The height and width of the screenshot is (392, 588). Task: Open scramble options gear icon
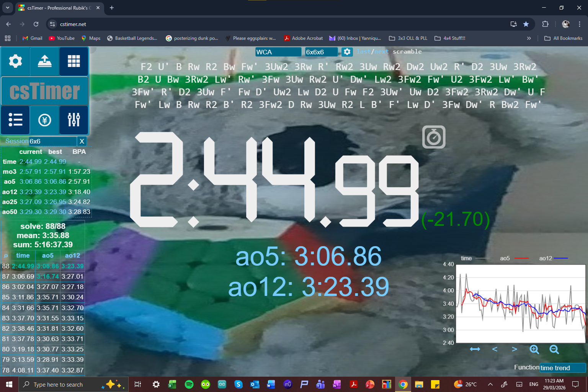point(347,52)
